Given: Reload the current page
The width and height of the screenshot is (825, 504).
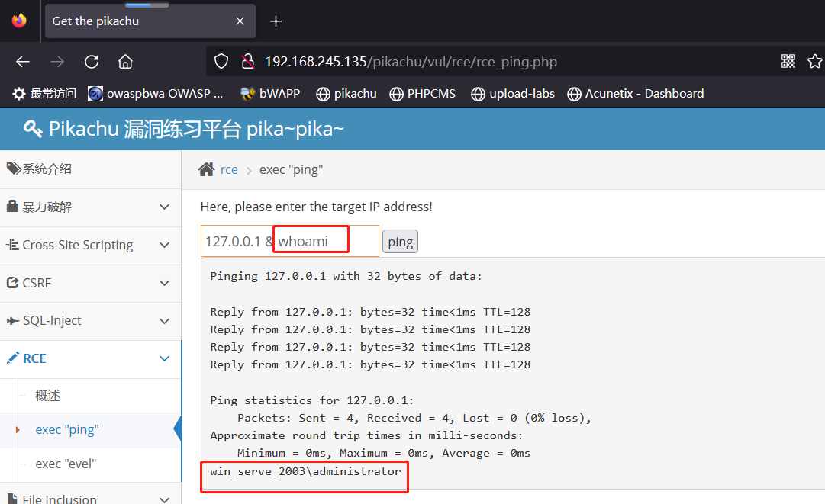Looking at the screenshot, I should pos(92,62).
